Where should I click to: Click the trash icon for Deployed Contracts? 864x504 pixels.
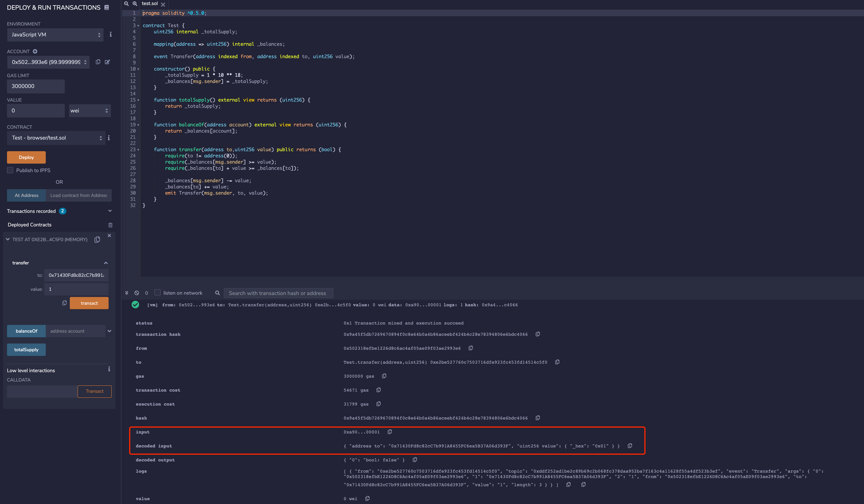tap(110, 225)
